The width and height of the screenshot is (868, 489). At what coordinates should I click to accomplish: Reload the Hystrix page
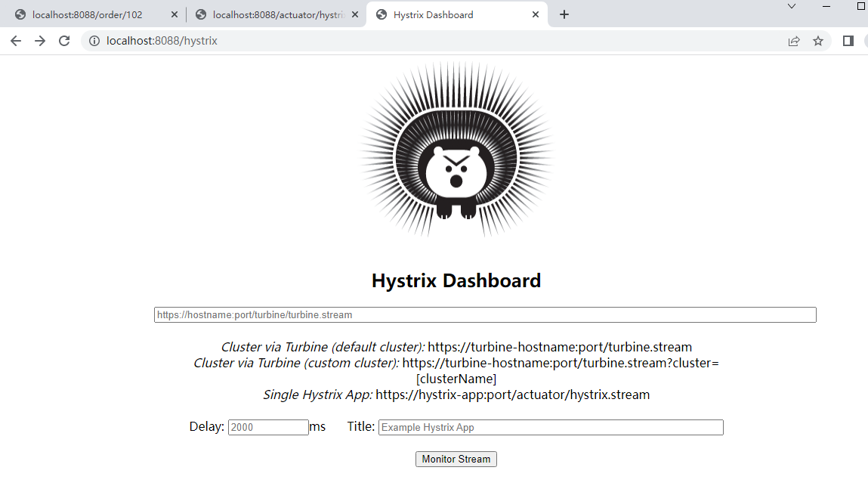(64, 41)
